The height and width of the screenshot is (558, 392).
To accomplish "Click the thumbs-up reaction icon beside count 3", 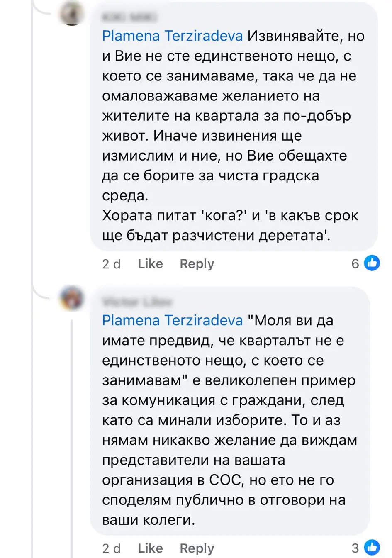I will [372, 548].
